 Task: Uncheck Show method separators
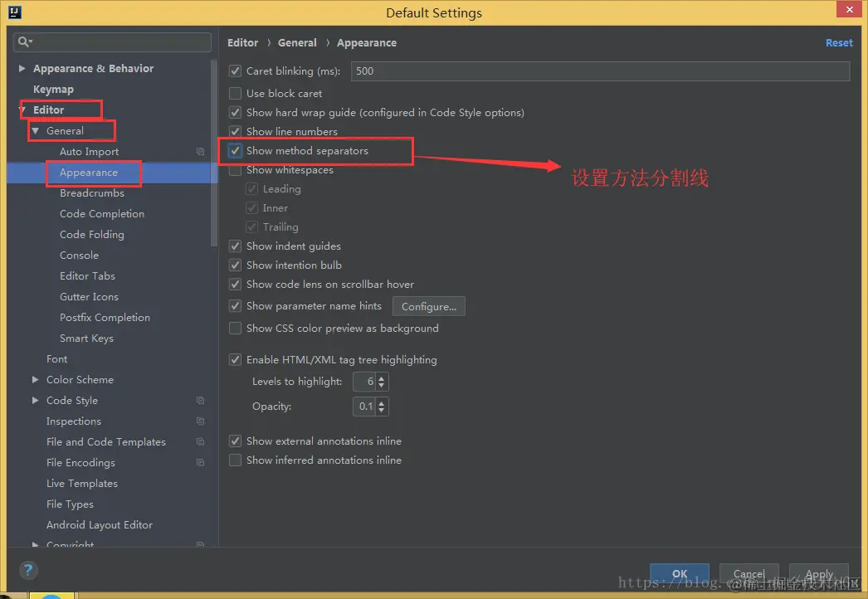pyautogui.click(x=236, y=151)
